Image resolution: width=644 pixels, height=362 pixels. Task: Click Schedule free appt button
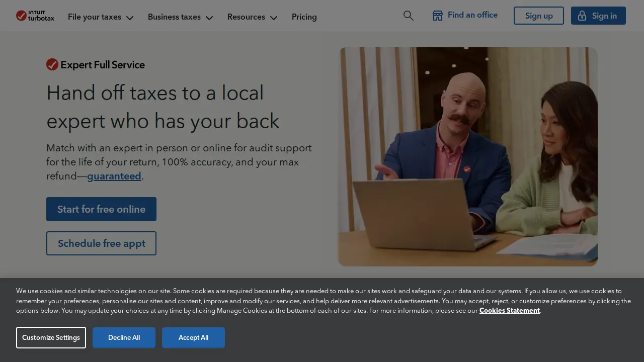[x=101, y=243]
